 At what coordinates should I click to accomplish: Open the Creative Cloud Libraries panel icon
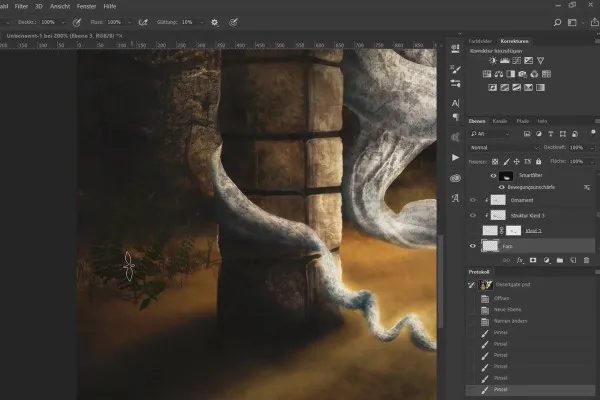coord(455,178)
